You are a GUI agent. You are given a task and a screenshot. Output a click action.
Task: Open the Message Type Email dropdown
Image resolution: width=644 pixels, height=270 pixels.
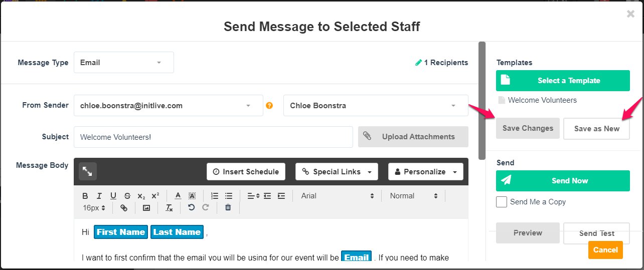click(124, 63)
